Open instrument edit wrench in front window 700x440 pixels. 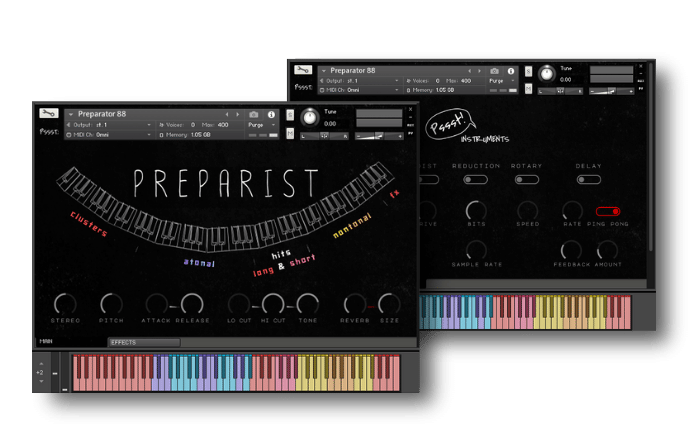tap(48, 113)
